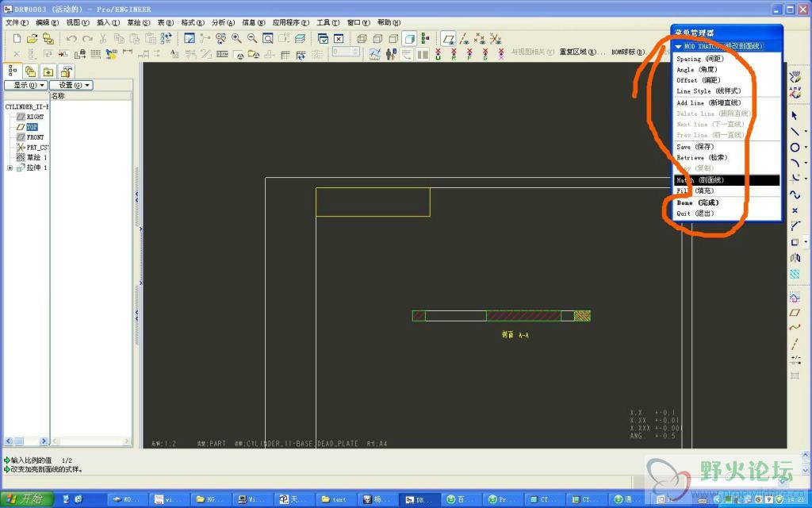
Task: Open the 视图 menu
Action: [78, 23]
